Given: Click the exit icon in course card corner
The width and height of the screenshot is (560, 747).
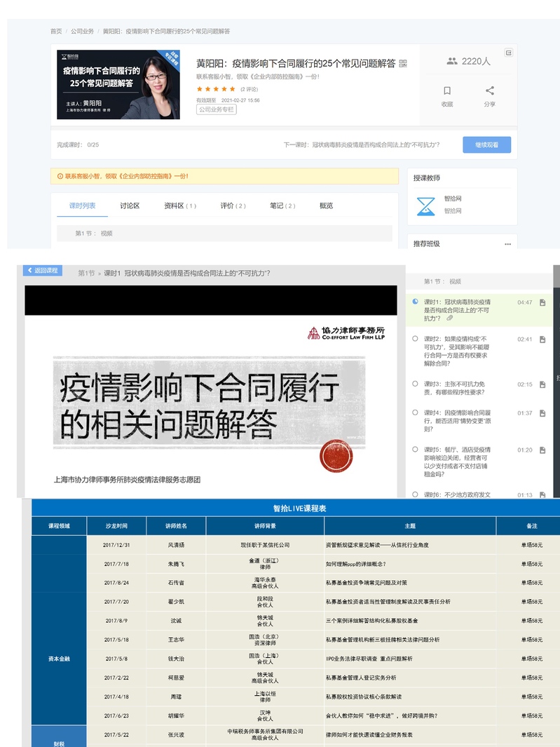Looking at the screenshot, I should click(x=509, y=53).
